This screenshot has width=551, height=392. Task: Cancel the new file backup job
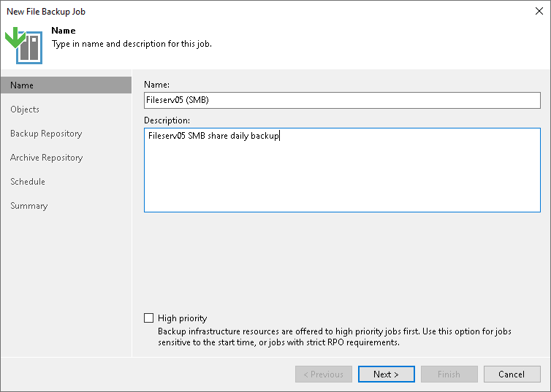point(512,374)
